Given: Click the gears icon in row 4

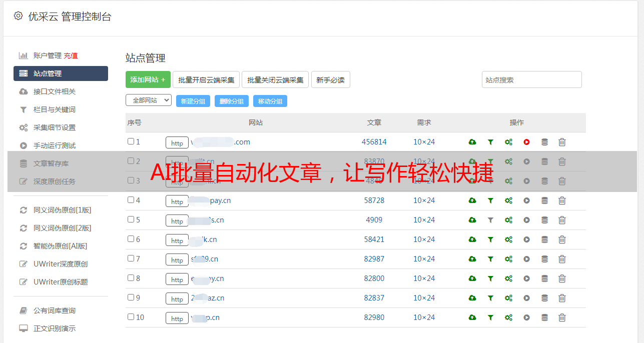Looking at the screenshot, I should (508, 200).
